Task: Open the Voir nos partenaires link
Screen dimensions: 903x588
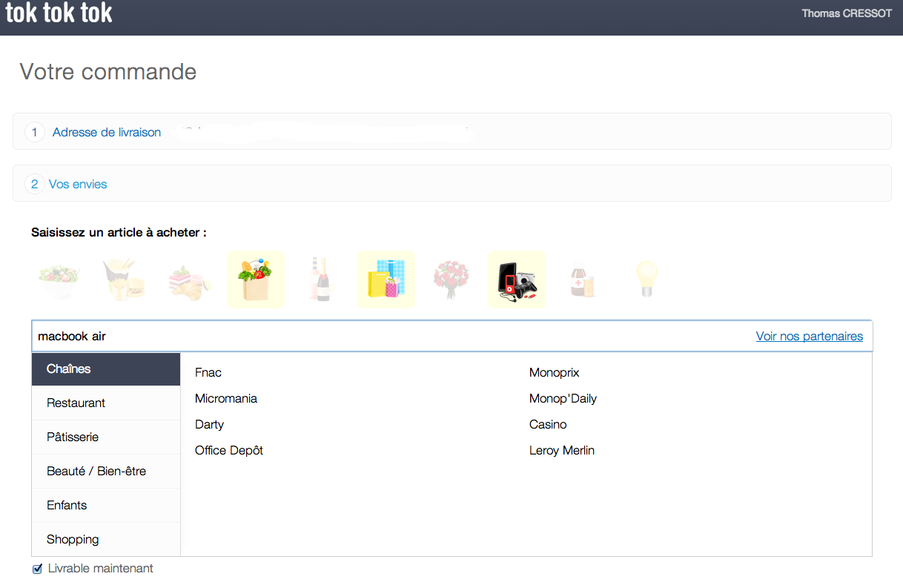Action: click(809, 336)
